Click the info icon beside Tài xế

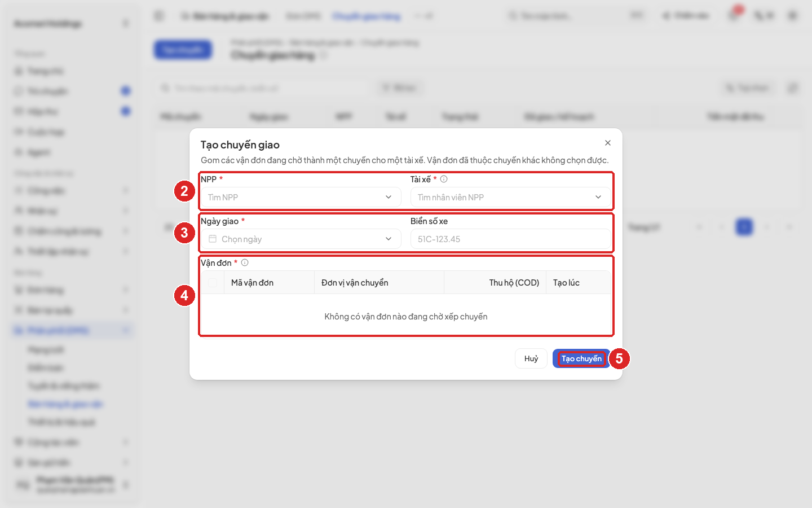click(444, 179)
